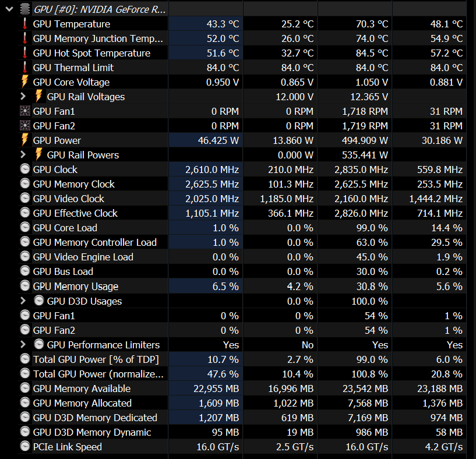476x459 pixels.
Task: Click gauge icon beside GPU Fan1 percent row
Action: pos(25,315)
